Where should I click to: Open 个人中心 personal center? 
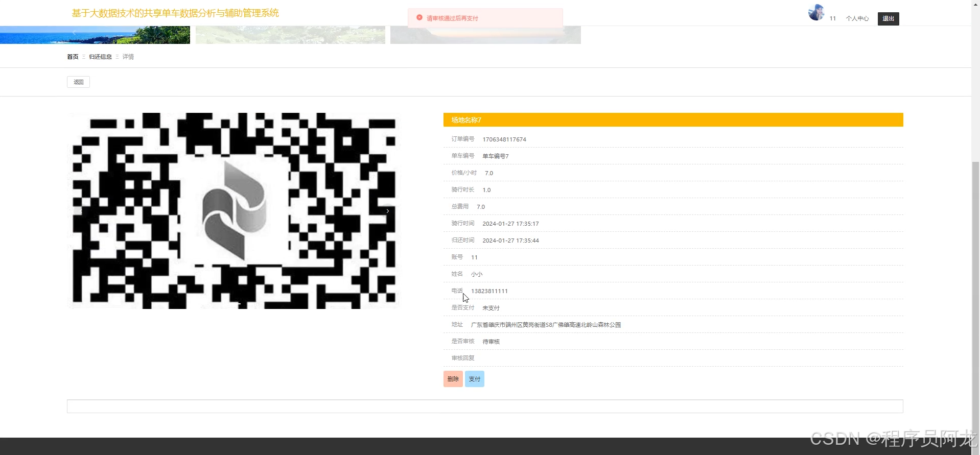[857, 18]
